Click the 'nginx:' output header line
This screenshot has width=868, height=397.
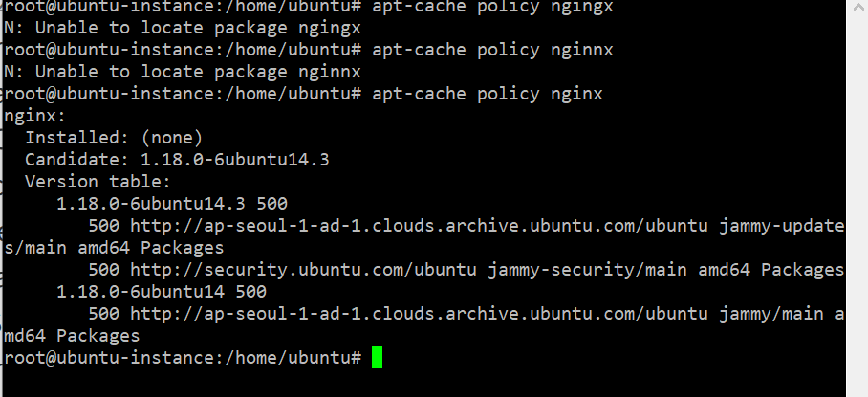(34, 116)
